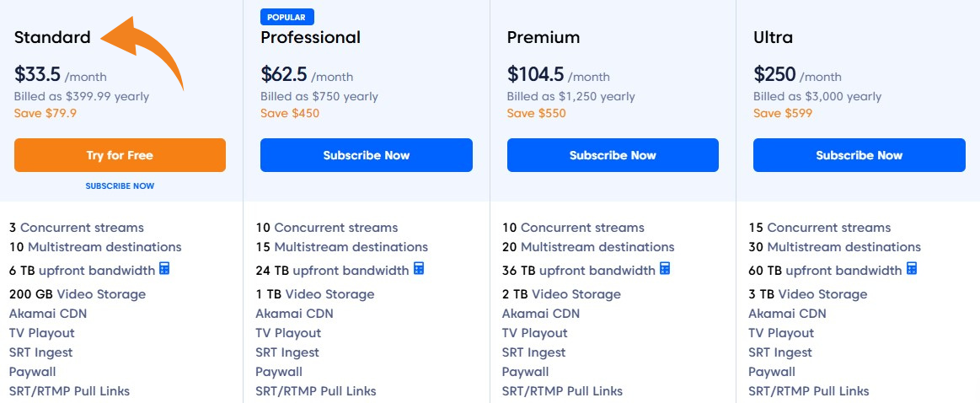Image resolution: width=980 pixels, height=403 pixels.
Task: Click Ultra's Paywall feature
Action: click(772, 372)
